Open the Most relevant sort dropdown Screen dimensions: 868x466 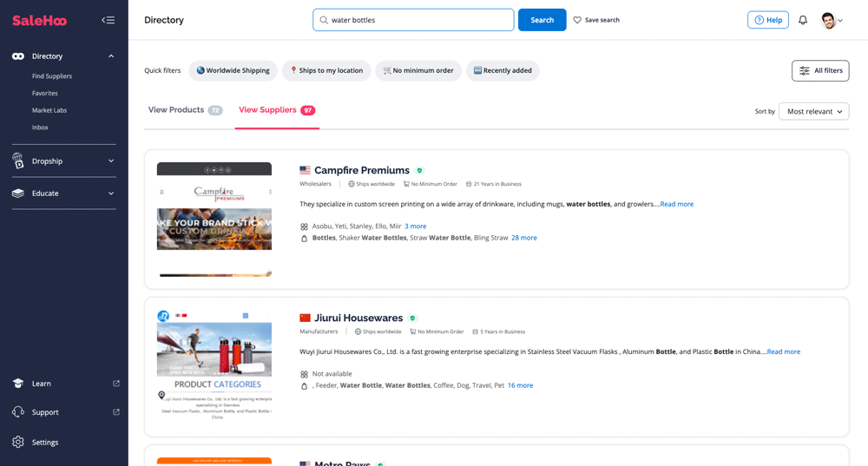813,111
